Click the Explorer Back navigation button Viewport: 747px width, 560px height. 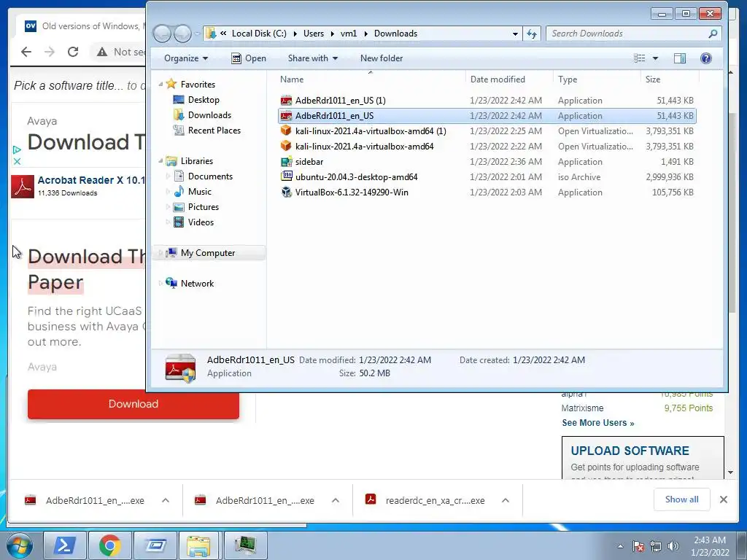coord(163,34)
